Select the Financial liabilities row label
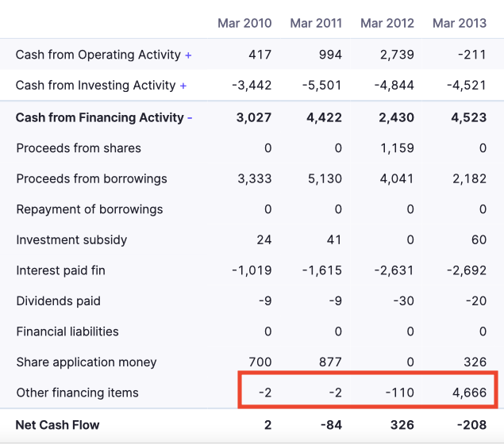This screenshot has width=504, height=444. (x=67, y=331)
